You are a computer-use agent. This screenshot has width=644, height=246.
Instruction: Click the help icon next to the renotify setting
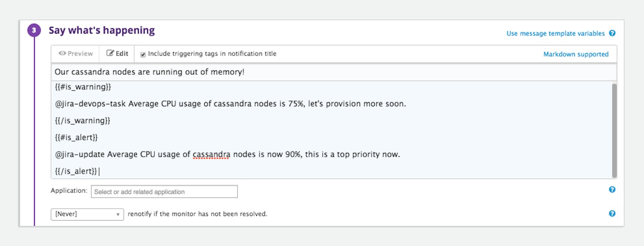pos(613,213)
